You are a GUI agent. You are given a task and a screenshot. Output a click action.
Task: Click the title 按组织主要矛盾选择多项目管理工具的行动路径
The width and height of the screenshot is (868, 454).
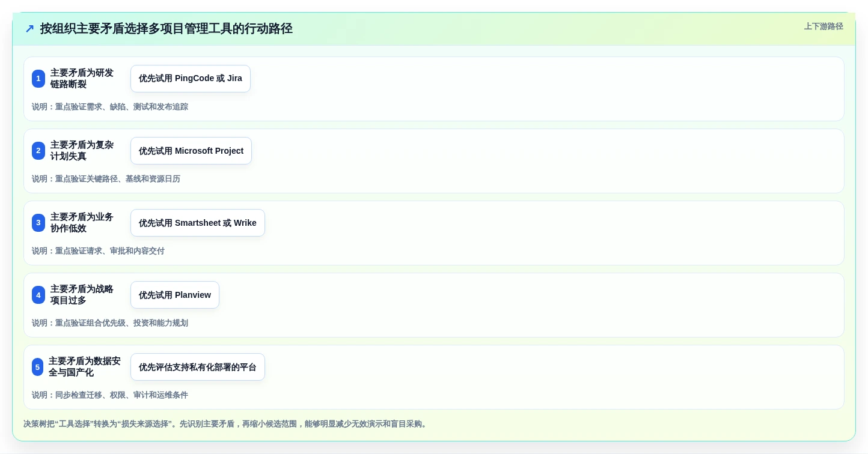167,29
